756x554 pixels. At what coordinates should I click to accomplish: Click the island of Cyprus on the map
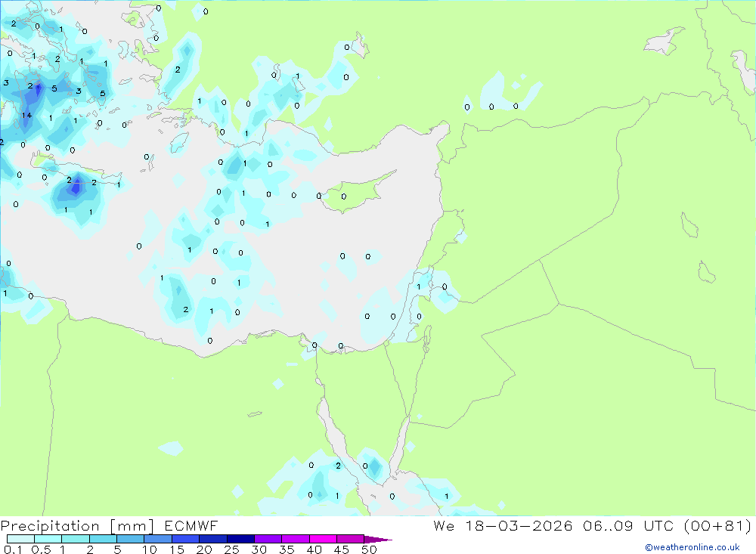(357, 193)
